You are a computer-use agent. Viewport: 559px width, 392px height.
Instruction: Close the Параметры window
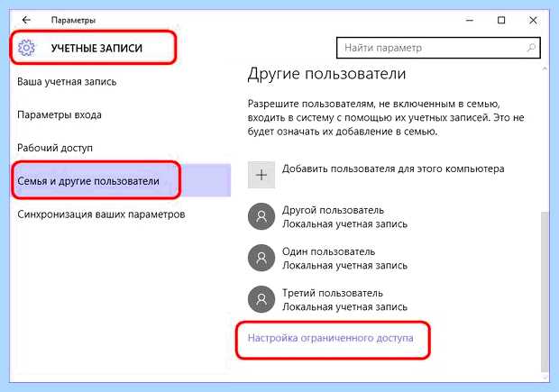[x=533, y=21]
